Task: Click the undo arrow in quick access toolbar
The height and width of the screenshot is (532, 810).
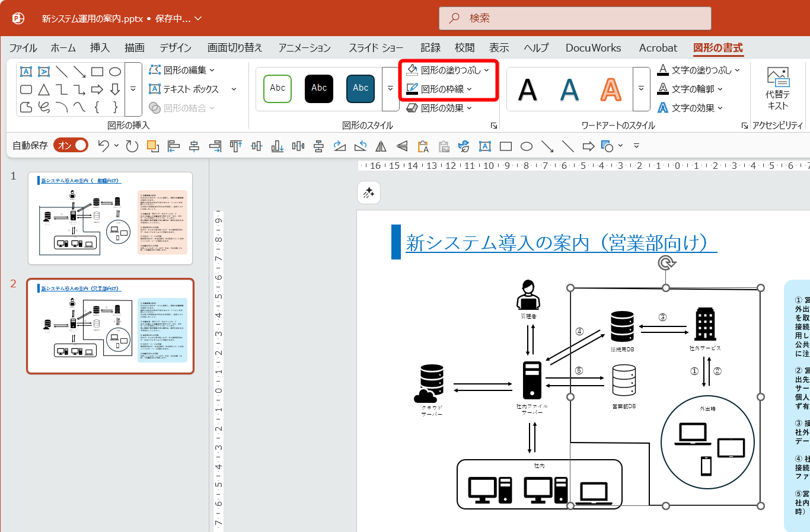Action: pos(104,146)
